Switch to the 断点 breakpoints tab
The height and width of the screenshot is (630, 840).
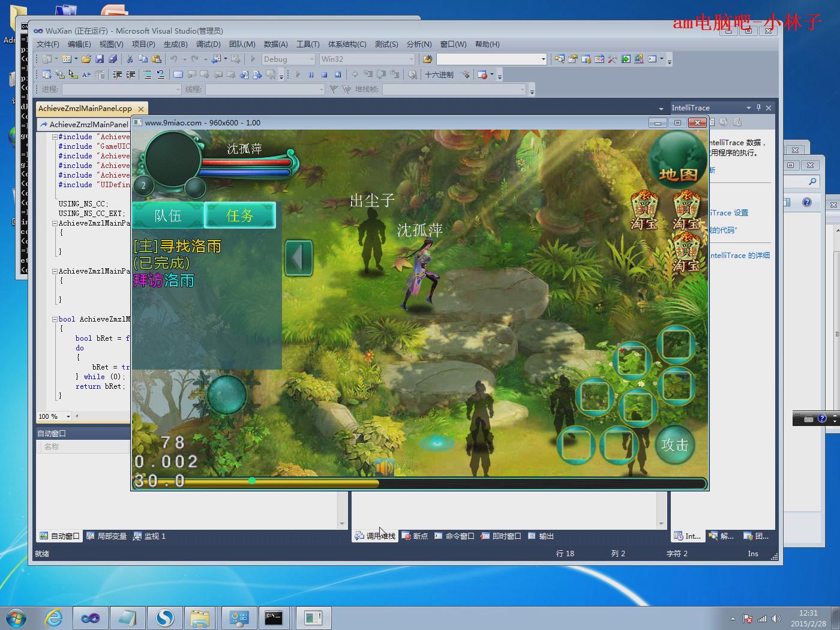(415, 536)
